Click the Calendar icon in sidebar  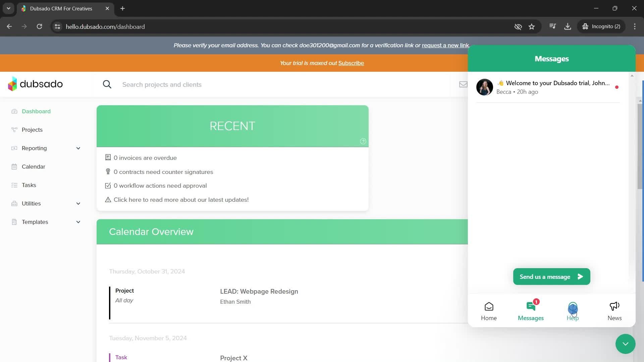(x=14, y=167)
